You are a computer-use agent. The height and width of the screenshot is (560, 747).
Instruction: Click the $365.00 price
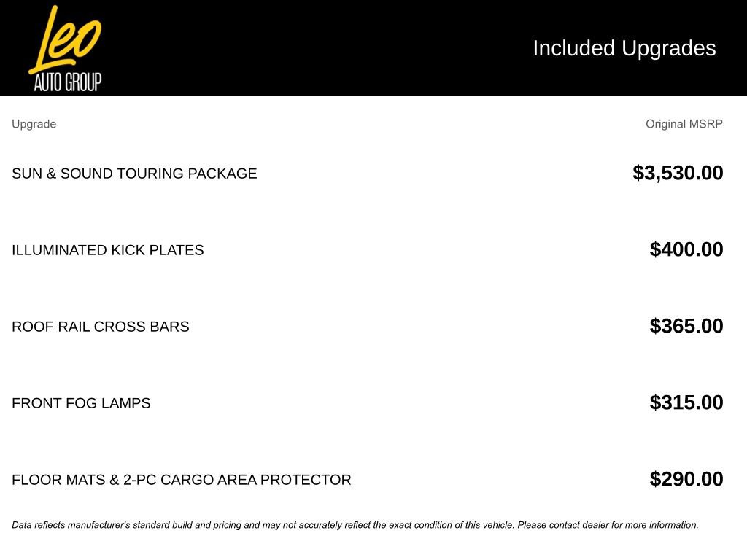click(x=686, y=326)
